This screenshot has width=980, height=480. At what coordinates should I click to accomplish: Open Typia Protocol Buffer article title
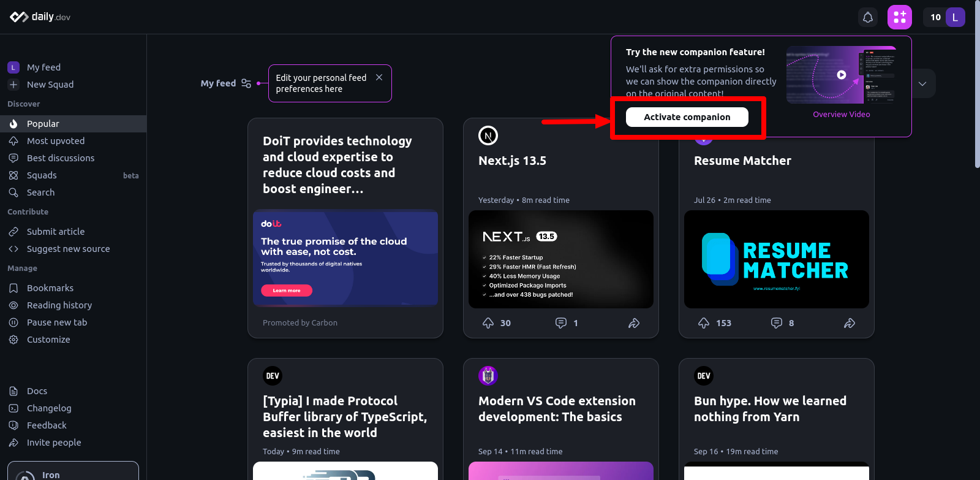tap(345, 417)
